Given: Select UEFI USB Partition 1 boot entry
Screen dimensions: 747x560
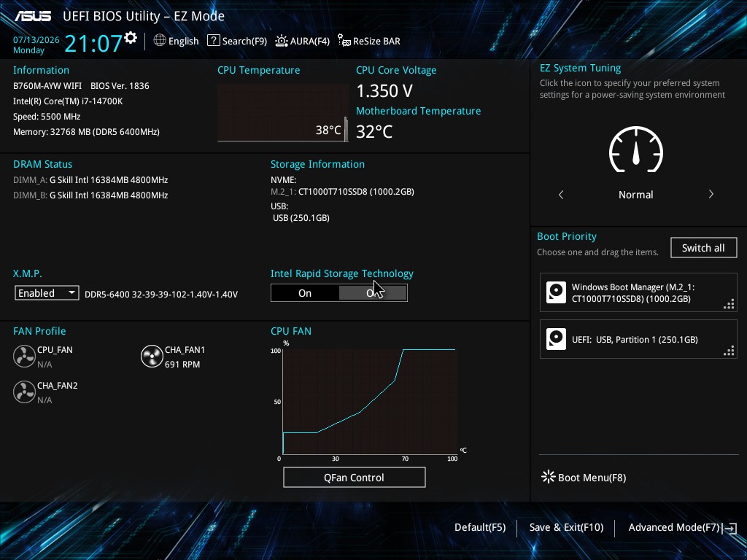Looking at the screenshot, I should [x=638, y=339].
